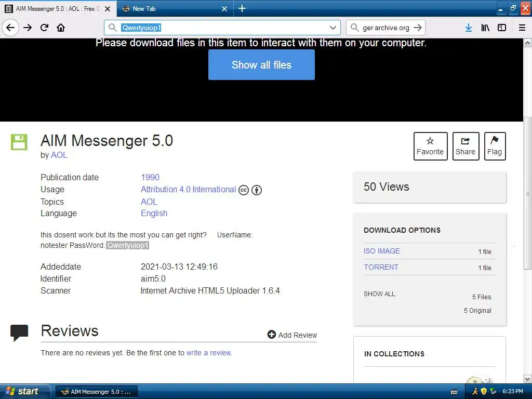Click the 2021-03-13 12:49:16 added date
The image size is (532, 399).
tap(179, 267)
